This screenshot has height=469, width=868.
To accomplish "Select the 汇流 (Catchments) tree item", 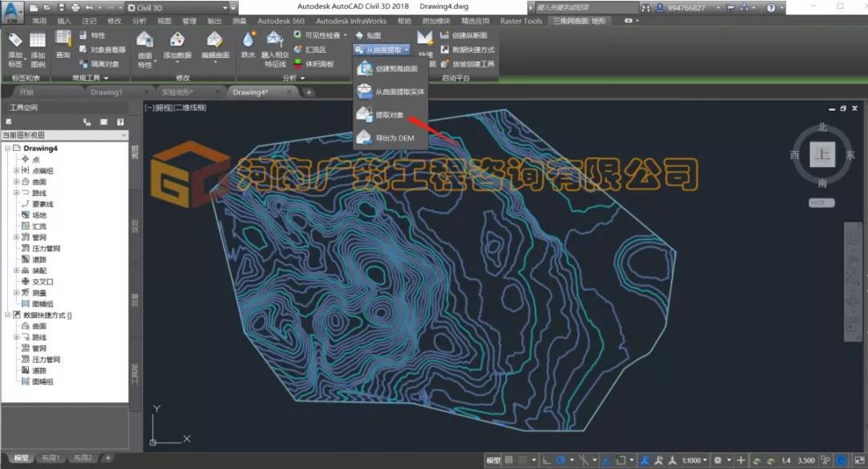I will (39, 226).
